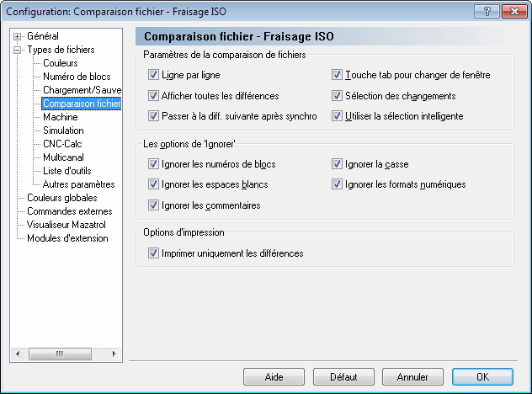The width and height of the screenshot is (532, 394).
Task: Toggle Ignorer les commentaires option
Action: pyautogui.click(x=153, y=205)
